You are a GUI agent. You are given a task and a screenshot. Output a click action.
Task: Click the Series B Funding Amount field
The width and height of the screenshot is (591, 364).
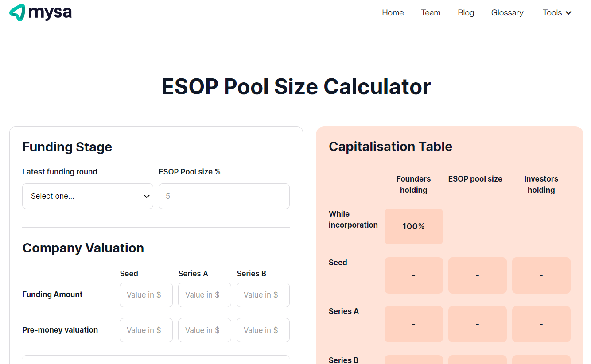(263, 294)
